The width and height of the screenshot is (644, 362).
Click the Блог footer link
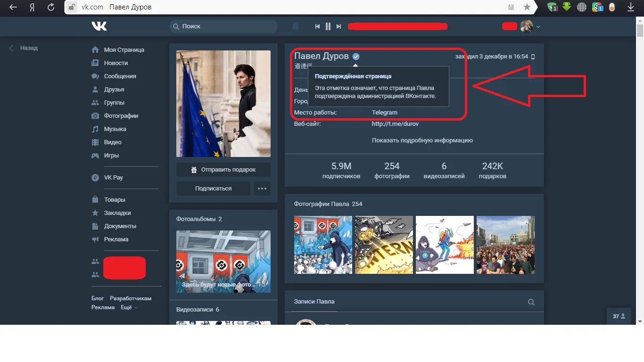pyautogui.click(x=98, y=298)
